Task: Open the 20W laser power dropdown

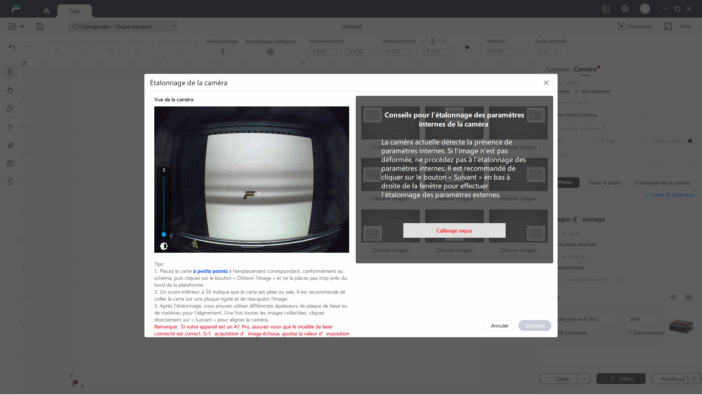Action: (645, 319)
